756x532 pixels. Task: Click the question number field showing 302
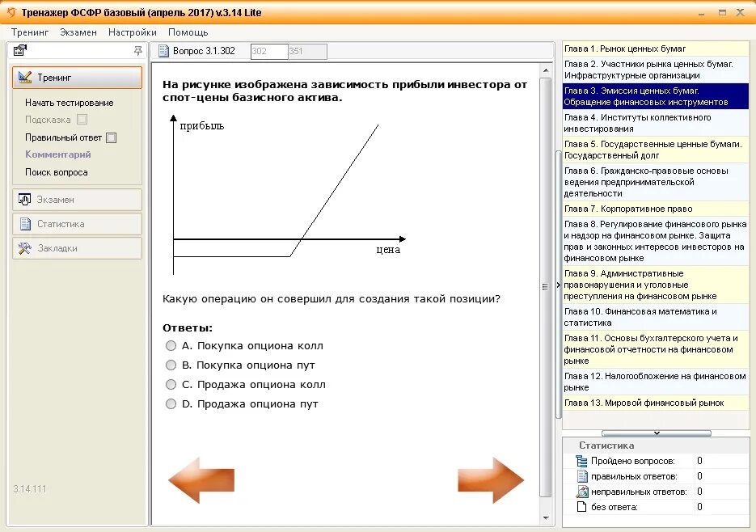269,51
